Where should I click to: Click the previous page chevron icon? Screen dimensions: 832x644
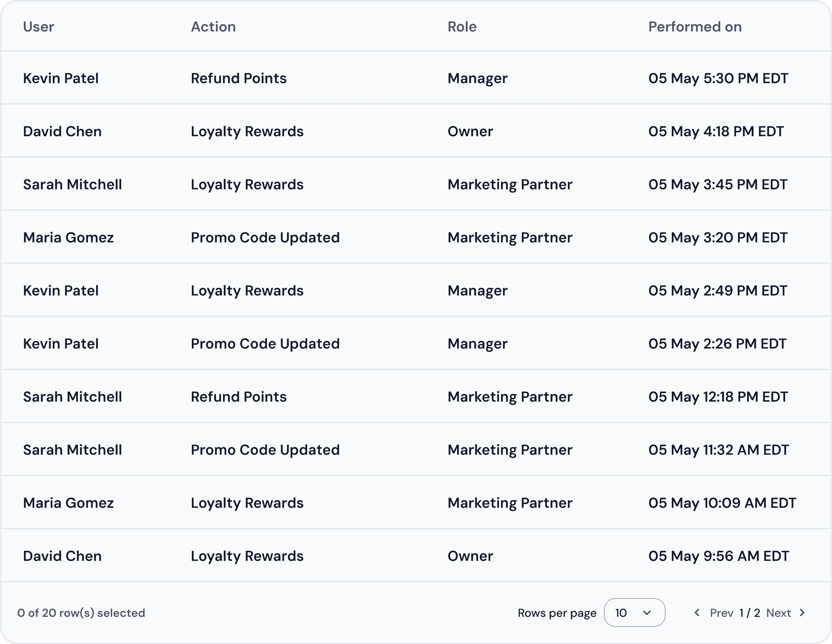pyautogui.click(x=697, y=613)
